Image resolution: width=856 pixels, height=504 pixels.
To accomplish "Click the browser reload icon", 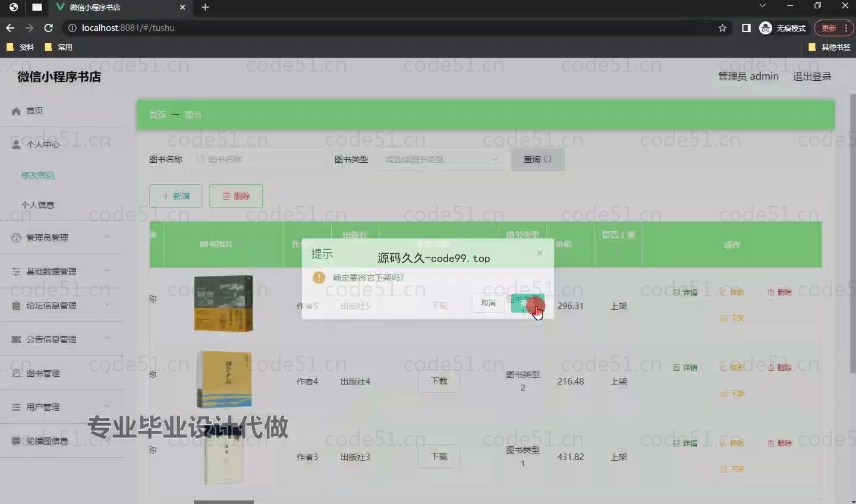I will click(x=49, y=28).
